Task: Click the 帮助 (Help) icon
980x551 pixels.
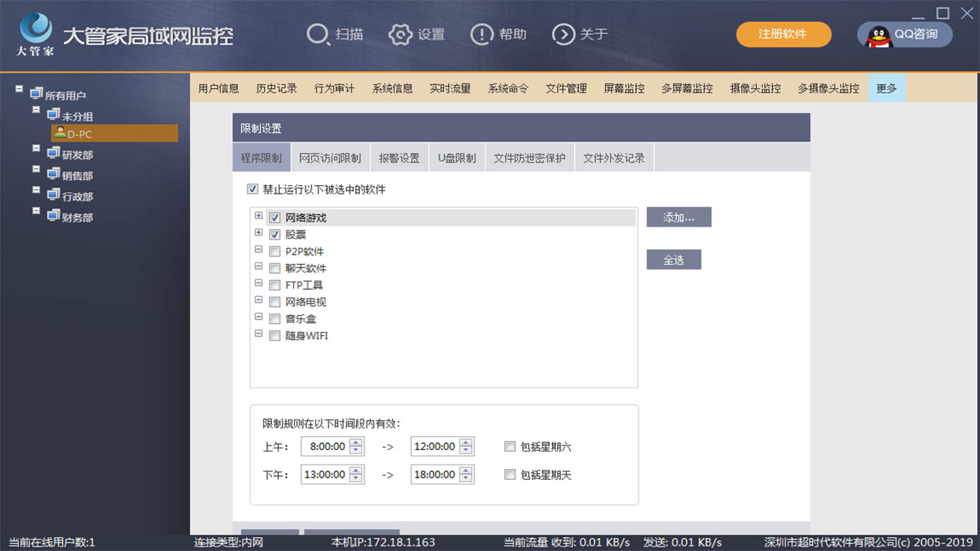Action: (x=482, y=34)
